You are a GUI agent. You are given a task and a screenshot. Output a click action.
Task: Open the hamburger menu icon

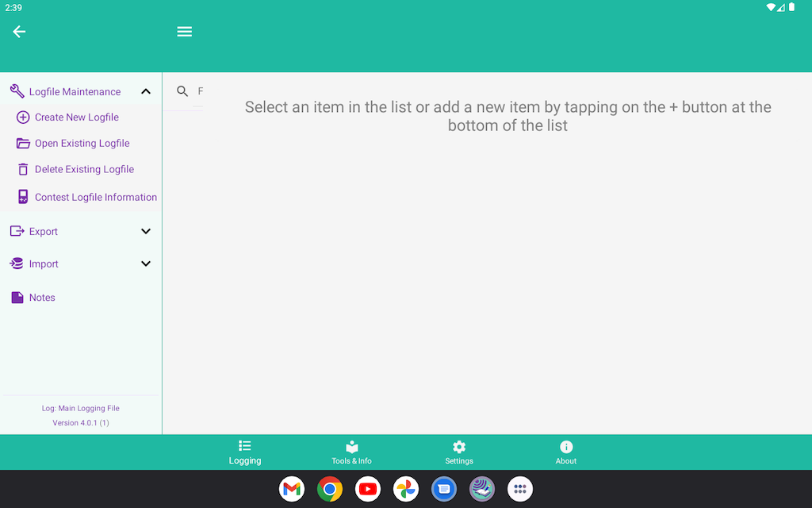185,32
